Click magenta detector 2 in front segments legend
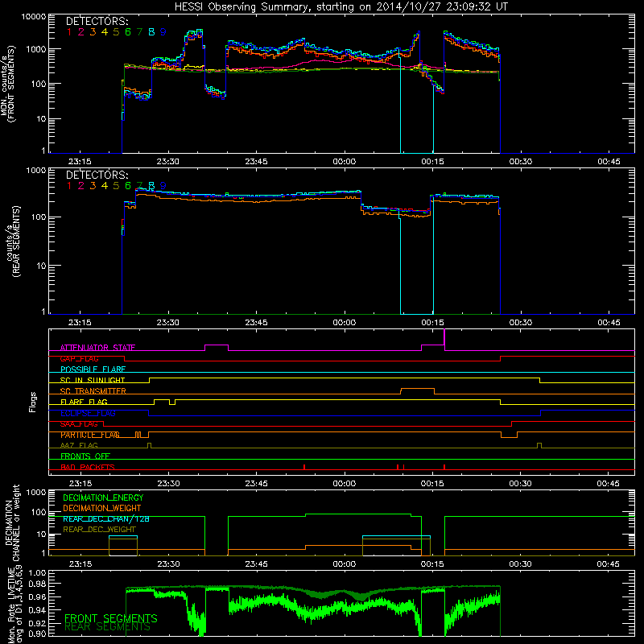The width and height of the screenshot is (644, 644). pyautogui.click(x=81, y=32)
